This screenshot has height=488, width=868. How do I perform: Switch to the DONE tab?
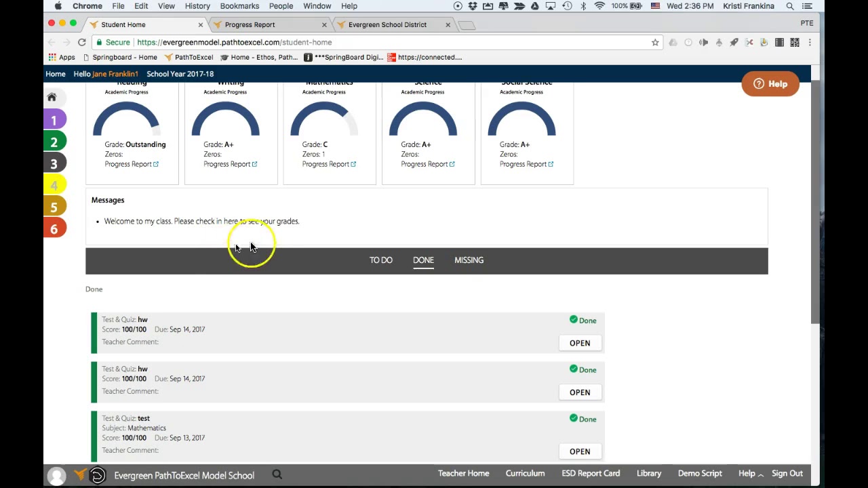click(x=423, y=260)
